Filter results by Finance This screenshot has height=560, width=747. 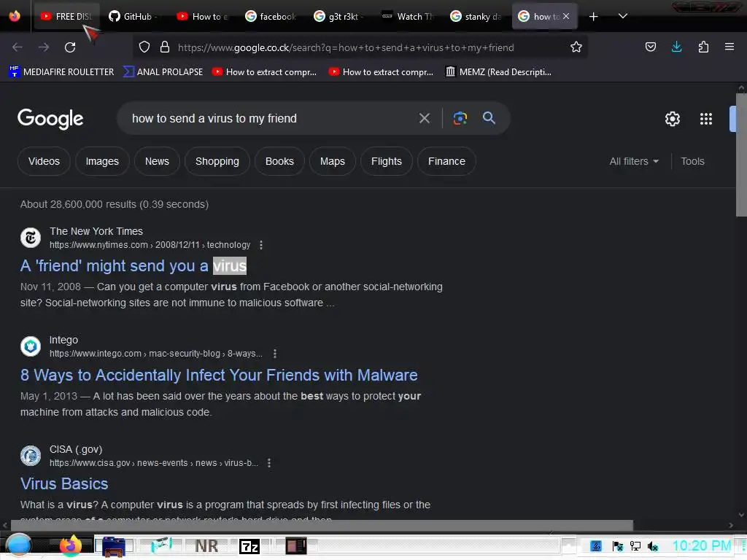pyautogui.click(x=446, y=161)
